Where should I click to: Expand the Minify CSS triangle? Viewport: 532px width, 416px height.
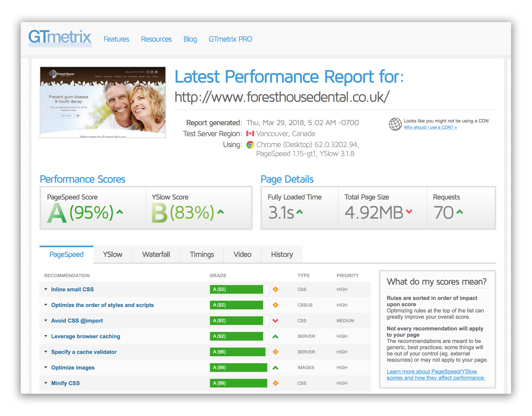coord(46,383)
